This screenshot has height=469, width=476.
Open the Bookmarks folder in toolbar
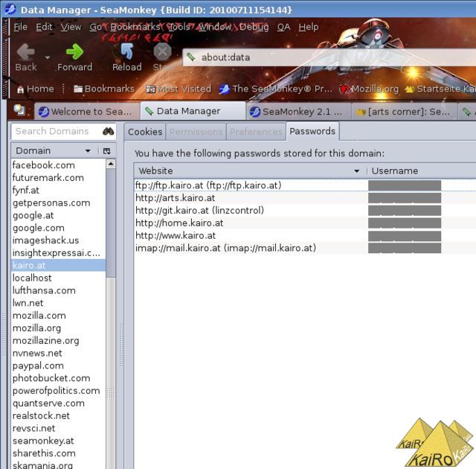pos(104,89)
